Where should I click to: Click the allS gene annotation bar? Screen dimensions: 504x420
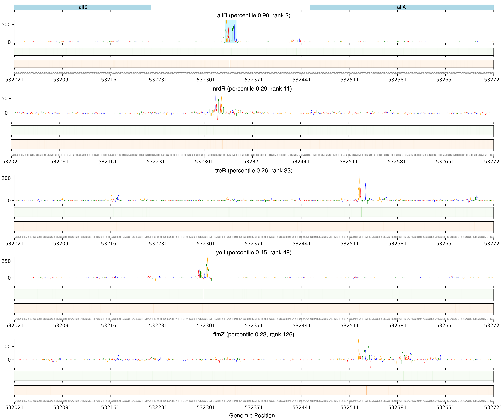coord(83,7)
